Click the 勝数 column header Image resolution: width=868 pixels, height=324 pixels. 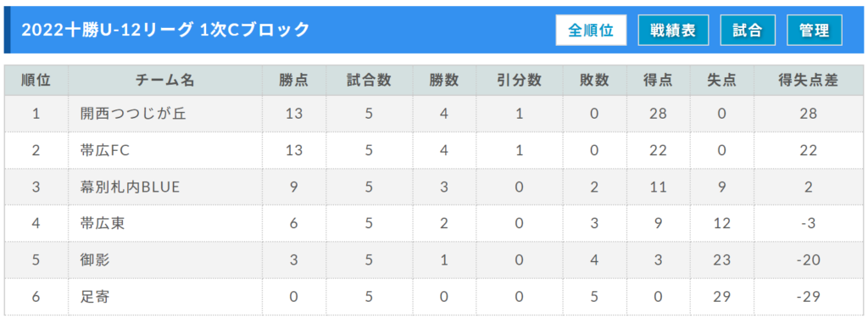pos(444,81)
